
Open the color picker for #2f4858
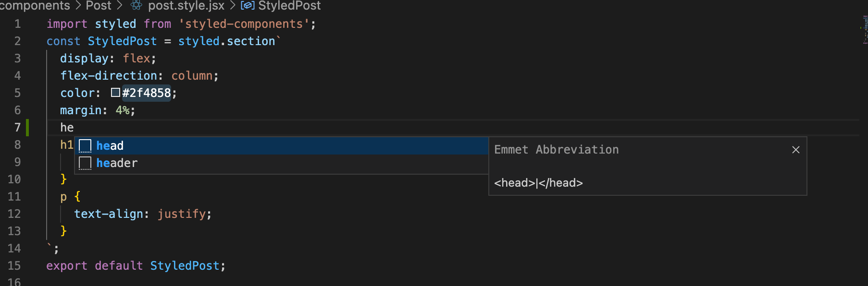(115, 93)
